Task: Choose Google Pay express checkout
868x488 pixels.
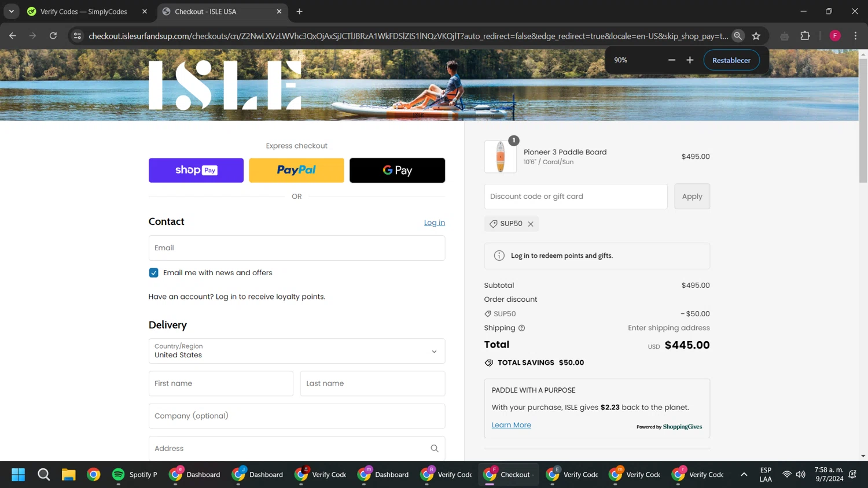Action: 397,170
